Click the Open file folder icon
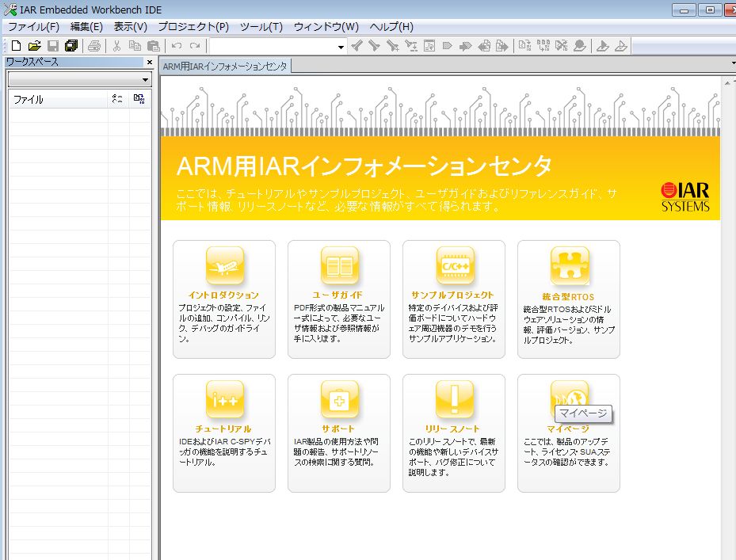 (x=34, y=45)
